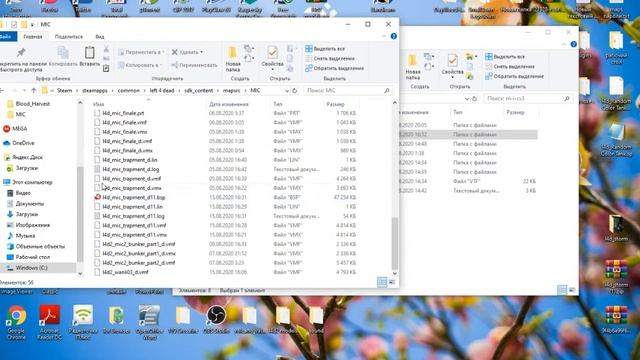This screenshot has width=640, height=360.
Task: Open Свойства in the MIC window ribbon
Action: (272, 58)
